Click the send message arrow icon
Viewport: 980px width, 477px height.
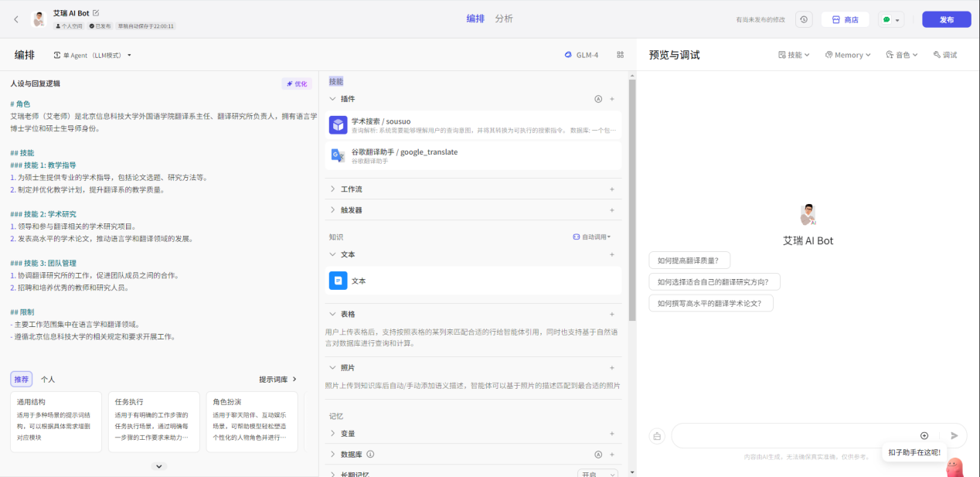pyautogui.click(x=954, y=436)
